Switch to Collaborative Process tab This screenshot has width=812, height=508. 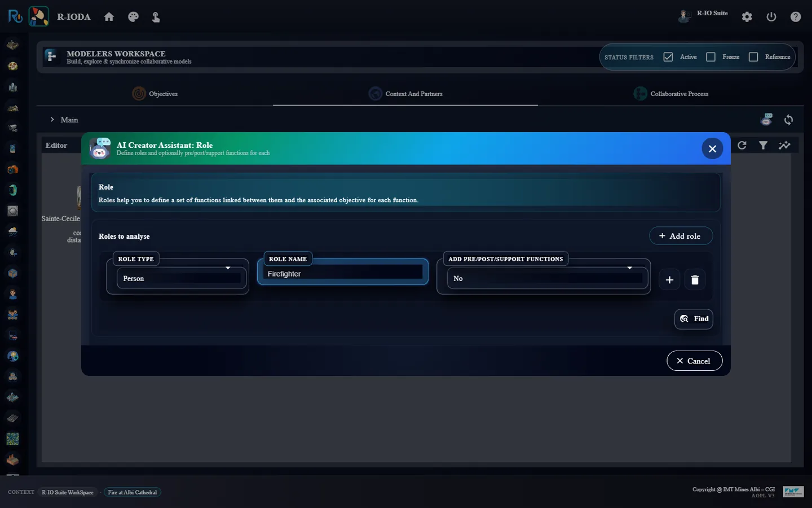[671, 94]
